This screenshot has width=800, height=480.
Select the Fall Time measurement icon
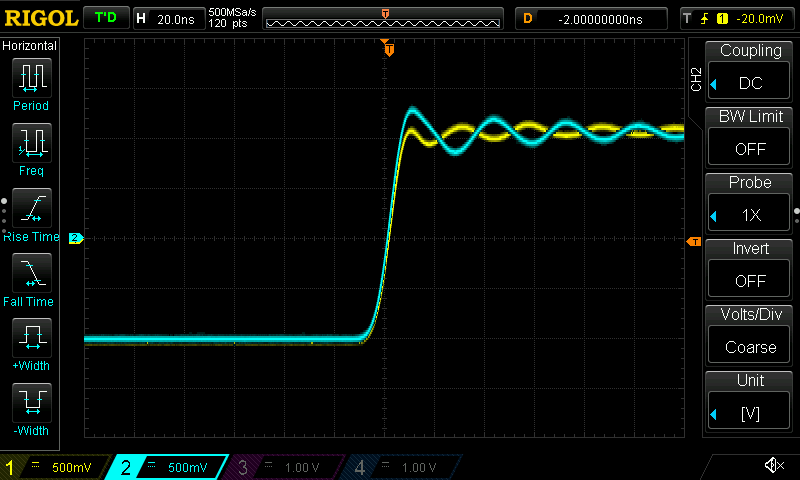click(x=32, y=272)
